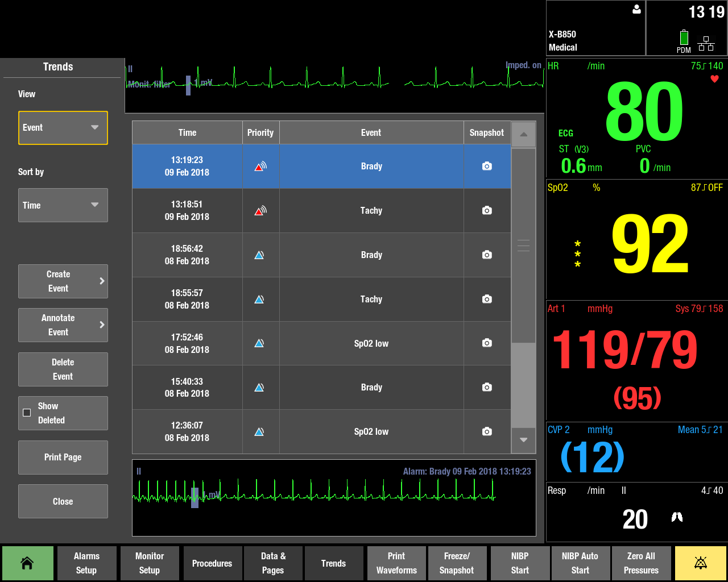Image resolution: width=728 pixels, height=582 pixels.
Task: Open Data & Pages from the bottom menu
Action: (273, 563)
